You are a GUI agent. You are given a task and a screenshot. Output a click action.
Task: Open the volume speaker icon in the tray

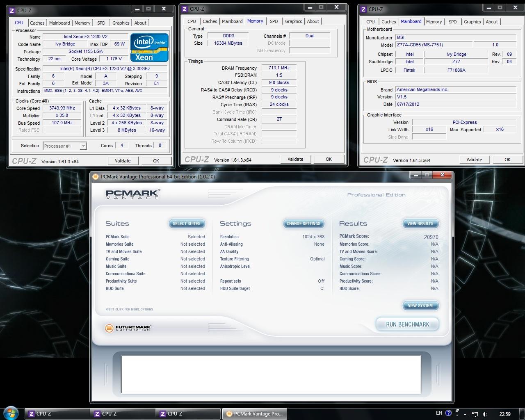pyautogui.click(x=485, y=414)
